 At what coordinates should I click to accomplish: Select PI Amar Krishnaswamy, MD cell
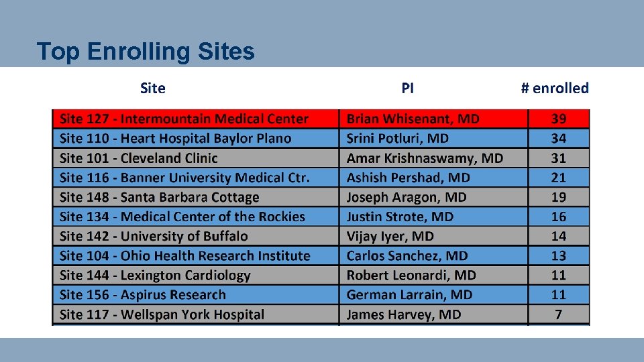click(425, 158)
